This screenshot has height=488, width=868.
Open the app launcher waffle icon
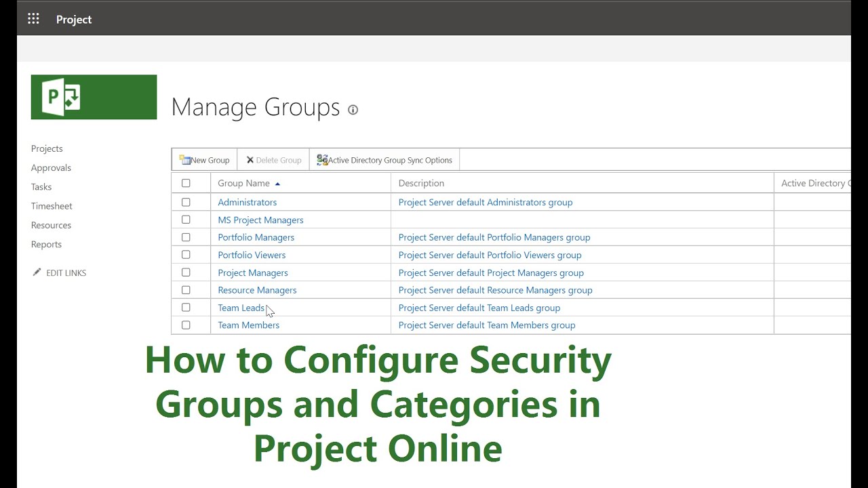click(33, 19)
